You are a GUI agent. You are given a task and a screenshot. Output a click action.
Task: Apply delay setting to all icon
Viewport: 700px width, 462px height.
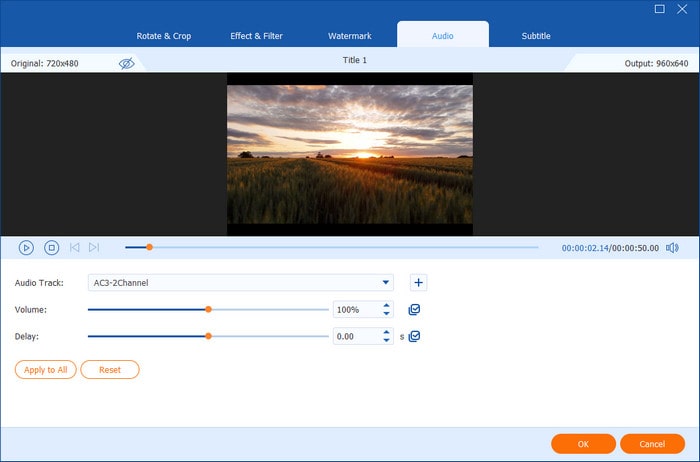coord(414,337)
